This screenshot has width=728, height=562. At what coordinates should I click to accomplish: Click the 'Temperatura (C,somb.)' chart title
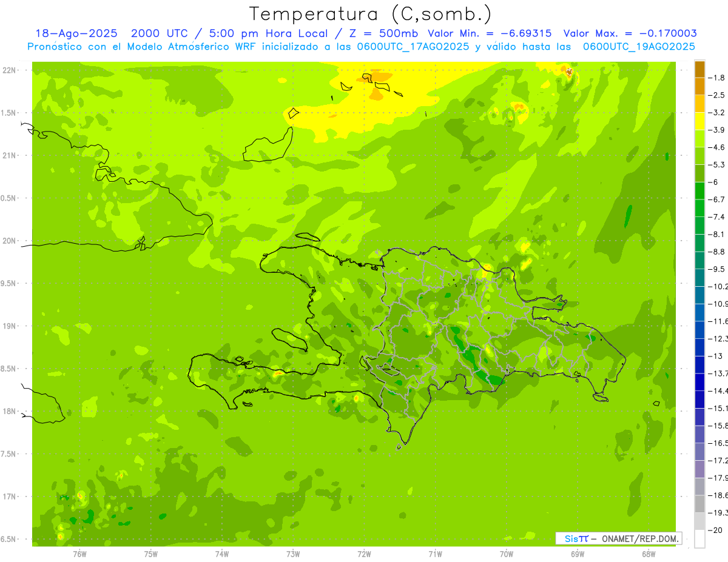pos(371,14)
